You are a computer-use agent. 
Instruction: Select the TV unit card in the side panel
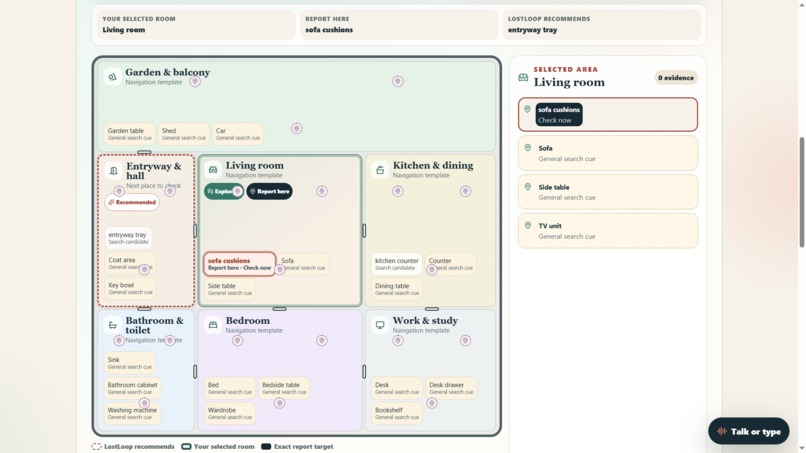608,231
